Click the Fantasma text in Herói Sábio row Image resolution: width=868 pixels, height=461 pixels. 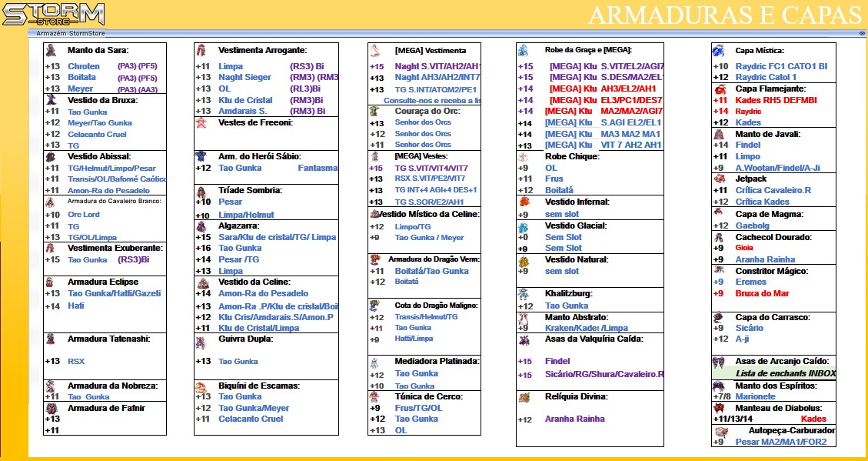click(318, 168)
